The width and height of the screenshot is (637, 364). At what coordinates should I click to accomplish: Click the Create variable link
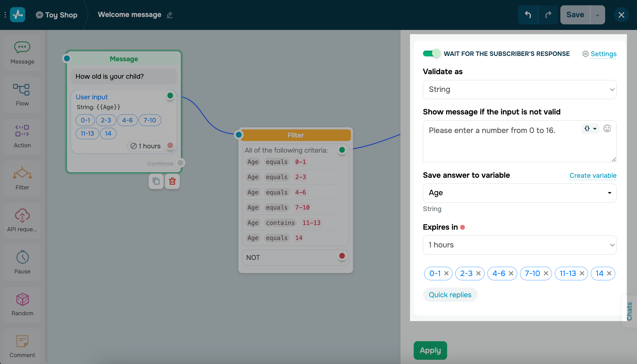coord(593,175)
